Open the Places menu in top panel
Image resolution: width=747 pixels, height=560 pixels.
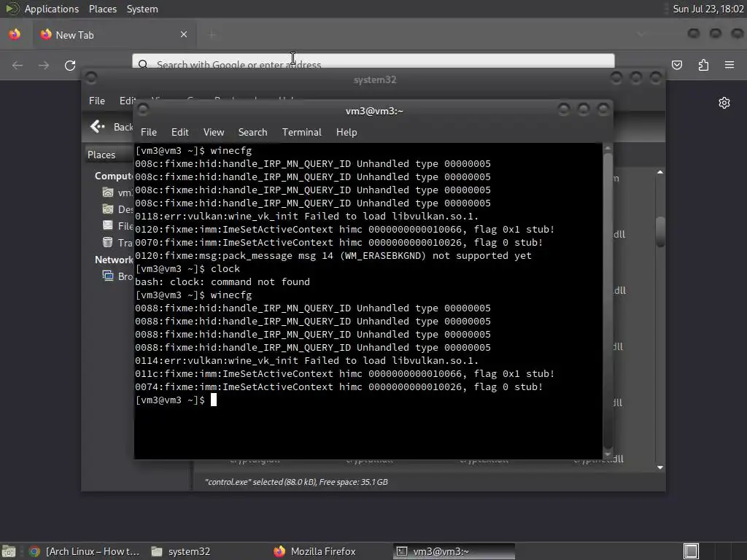point(102,9)
